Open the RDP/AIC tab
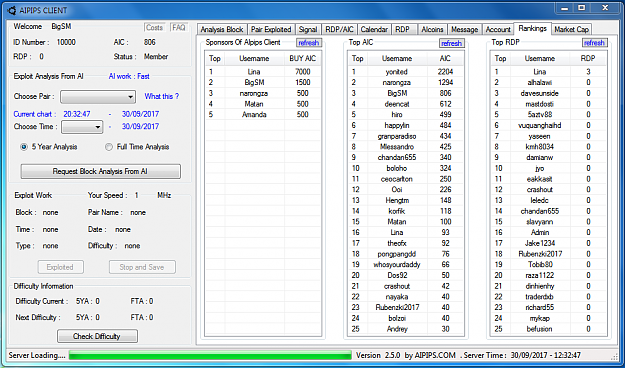Image resolution: width=625 pixels, height=368 pixels. click(x=339, y=30)
